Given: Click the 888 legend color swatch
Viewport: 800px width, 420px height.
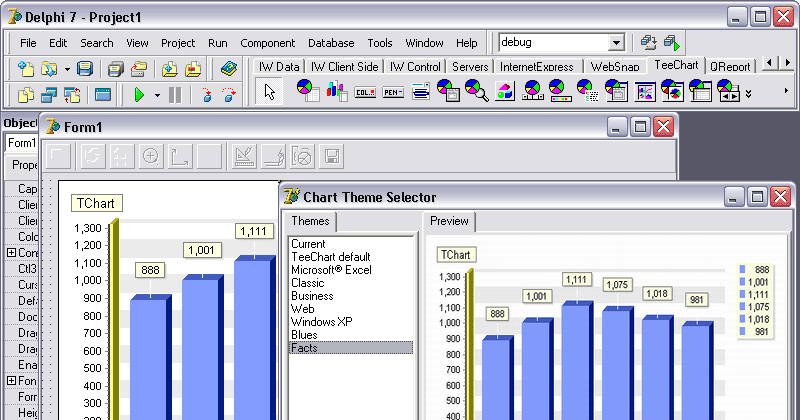Looking at the screenshot, I should [741, 269].
